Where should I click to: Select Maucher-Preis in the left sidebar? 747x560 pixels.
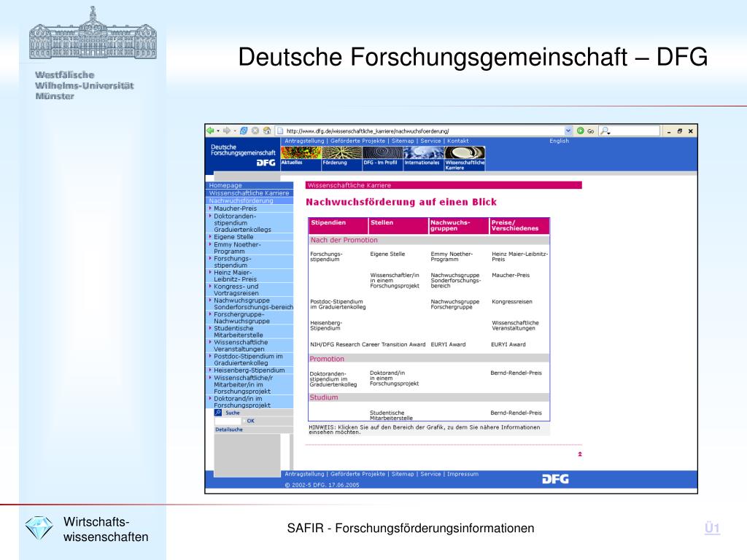point(236,209)
